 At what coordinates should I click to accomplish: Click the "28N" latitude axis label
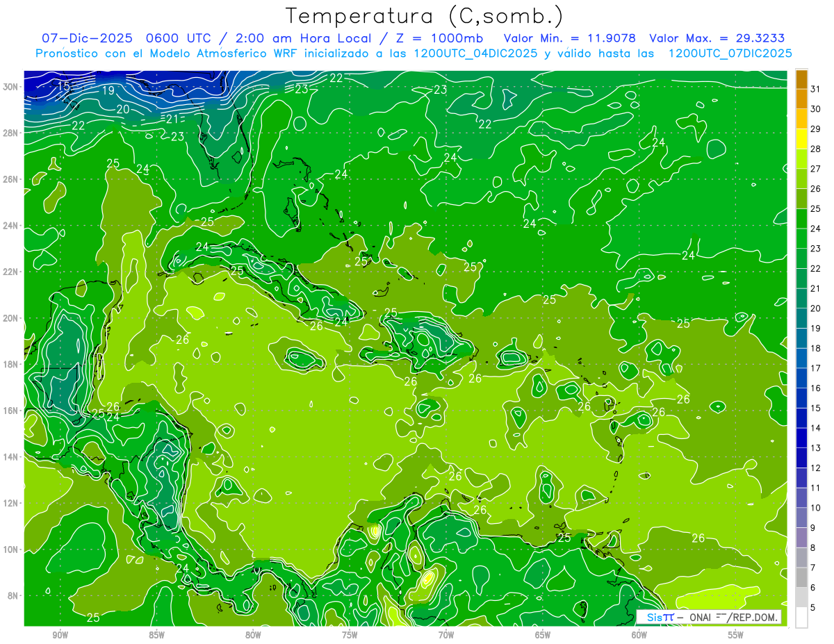tap(12, 133)
